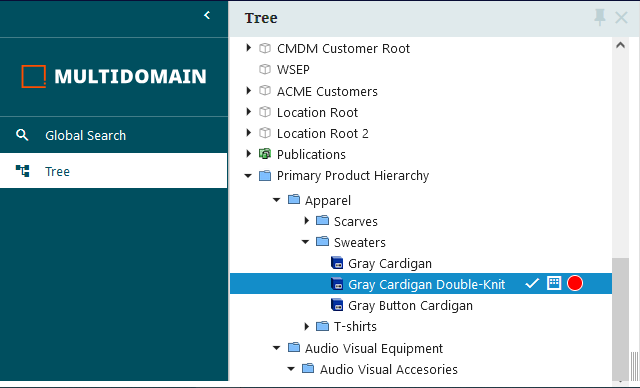Screen dimensions: 640x388
Task: Pin the Tree panel with pushpin icon
Action: [600, 18]
